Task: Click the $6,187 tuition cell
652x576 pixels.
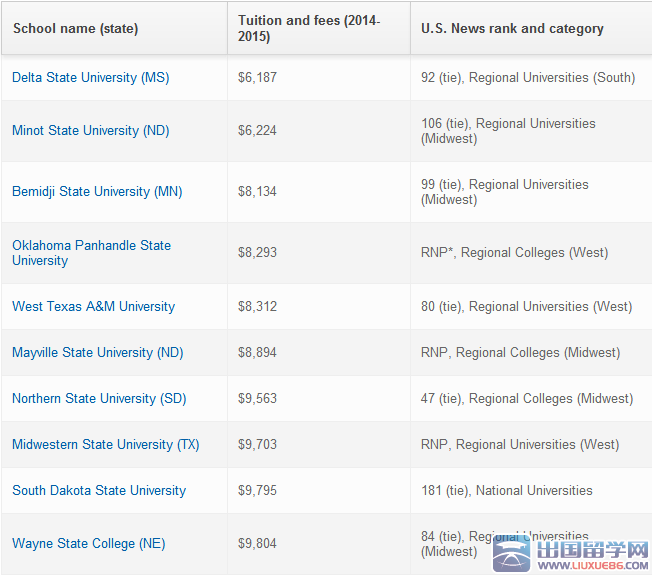Action: point(257,77)
